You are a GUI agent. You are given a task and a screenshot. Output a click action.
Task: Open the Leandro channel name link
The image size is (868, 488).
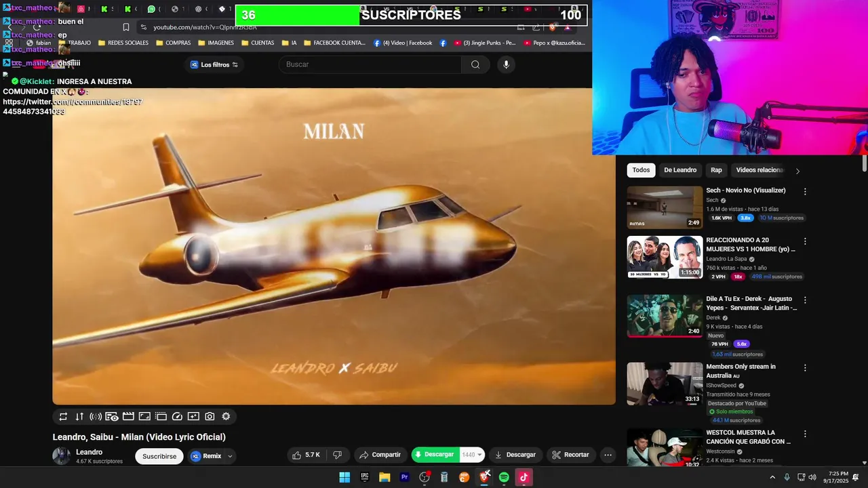89,452
